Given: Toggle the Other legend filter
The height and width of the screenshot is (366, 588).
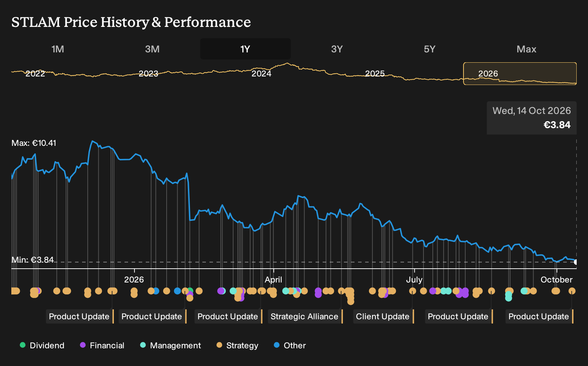Looking at the screenshot, I should (x=290, y=345).
